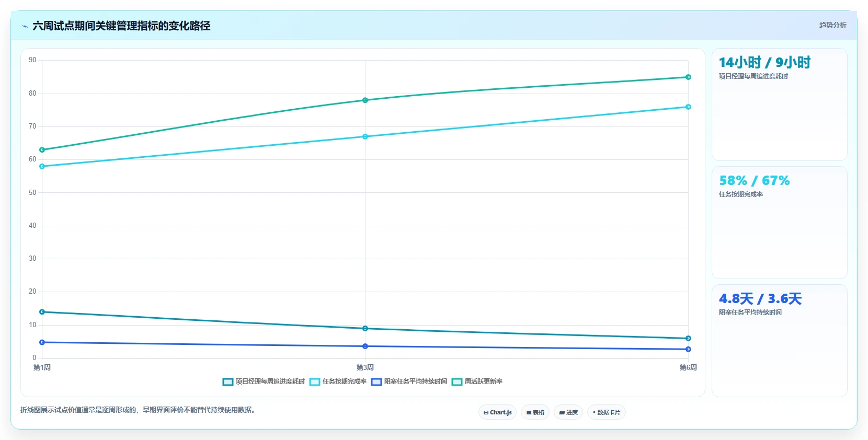Click the 4.8天 / 3.6天 stat value
This screenshot has width=868, height=440.
(x=760, y=299)
